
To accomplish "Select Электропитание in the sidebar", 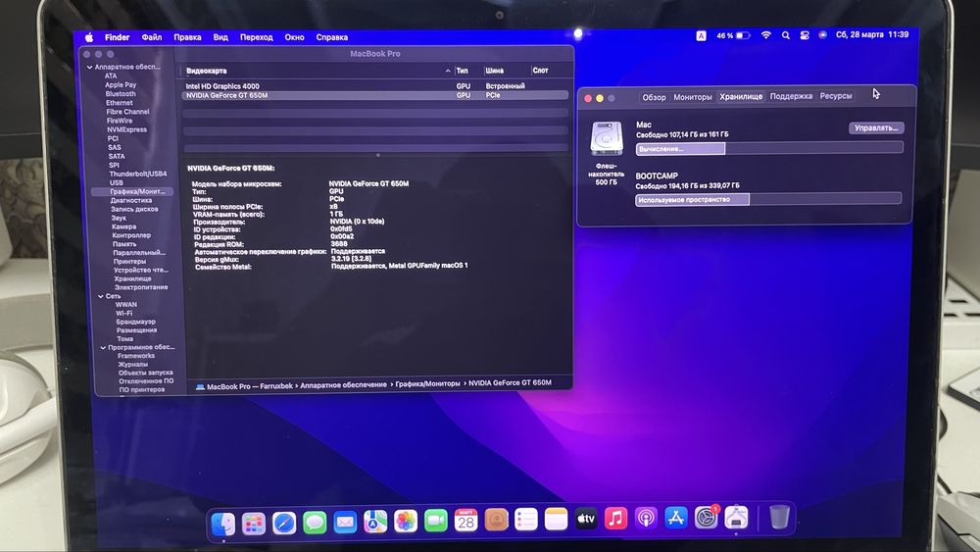I will (141, 287).
